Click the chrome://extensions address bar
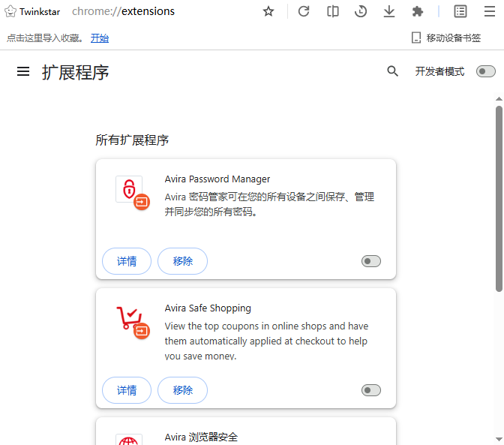Viewport: 504px width, 445px height. (123, 11)
